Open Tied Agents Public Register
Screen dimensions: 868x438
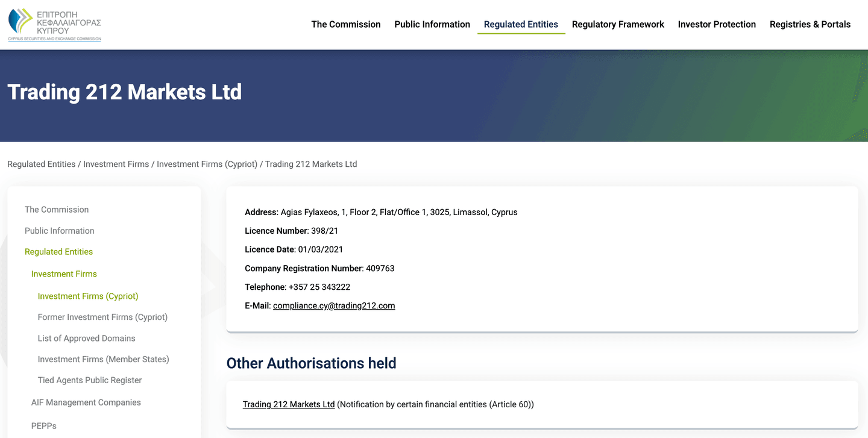point(90,381)
